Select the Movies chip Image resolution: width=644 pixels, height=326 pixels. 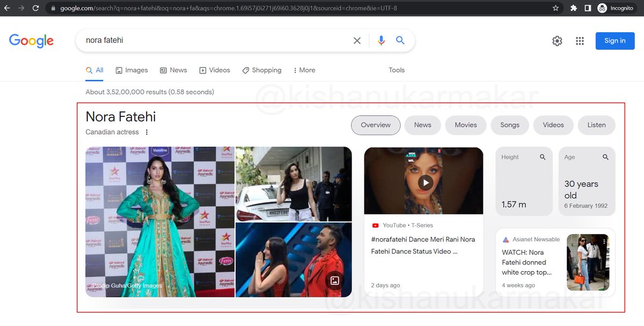(x=466, y=125)
